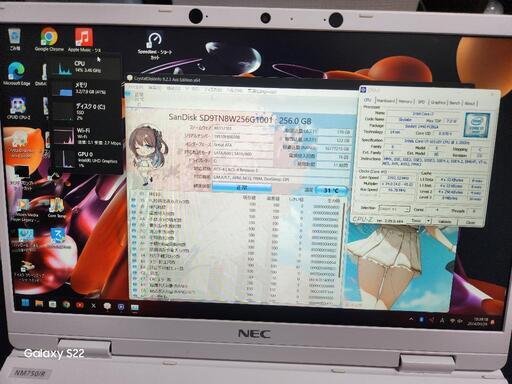This screenshot has height=384, width=512.
Task: Click the Wi-Fi icon in system tray
Action: click(x=452, y=321)
